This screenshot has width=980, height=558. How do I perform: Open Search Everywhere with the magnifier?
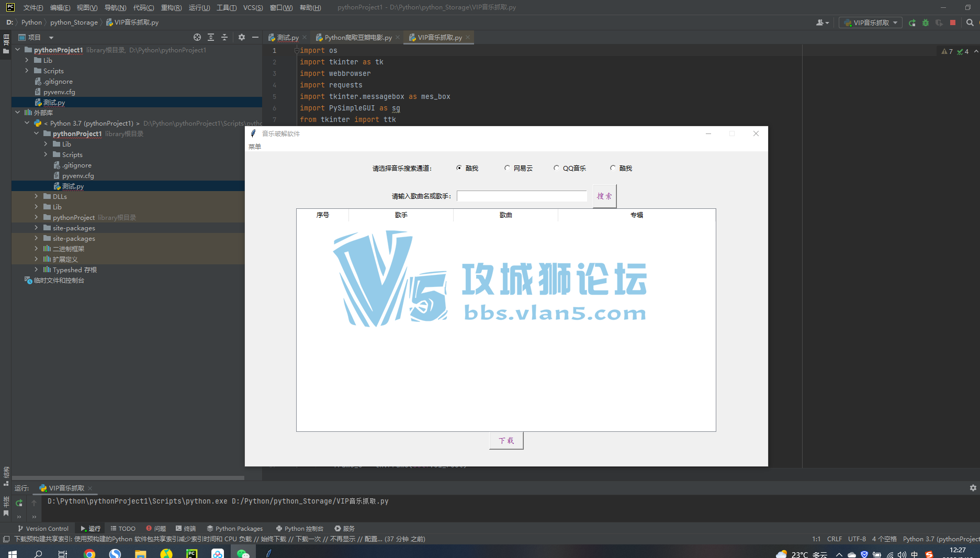point(971,23)
